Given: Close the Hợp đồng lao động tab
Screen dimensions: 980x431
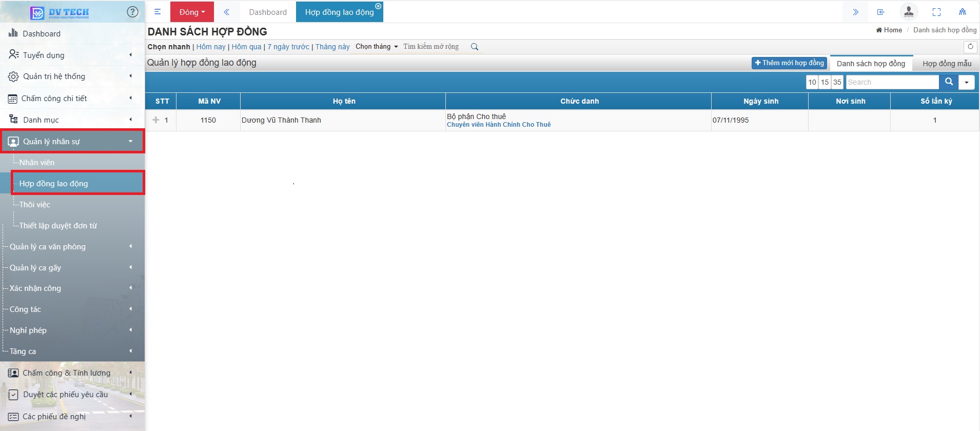Looking at the screenshot, I should point(378,6).
